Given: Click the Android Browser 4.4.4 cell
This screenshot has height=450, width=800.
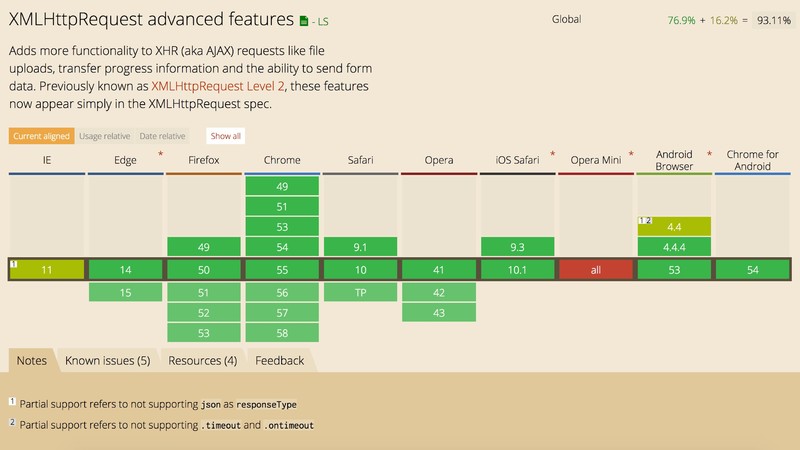Looking at the screenshot, I should coord(674,247).
